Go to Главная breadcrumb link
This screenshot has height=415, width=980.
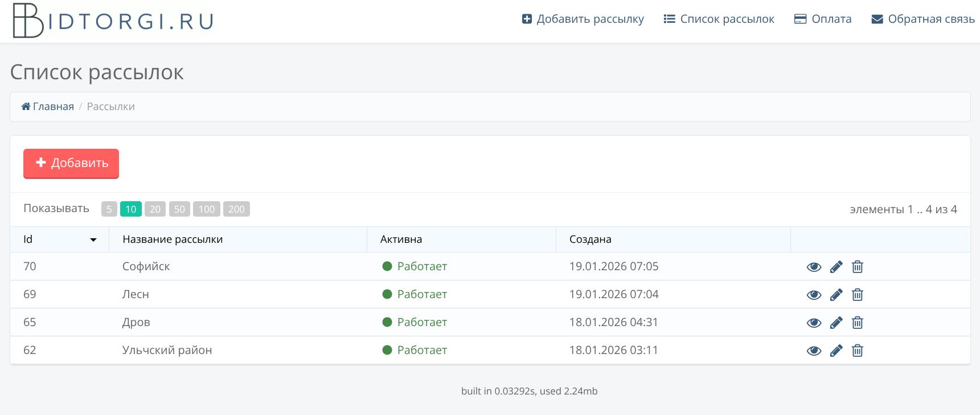48,107
